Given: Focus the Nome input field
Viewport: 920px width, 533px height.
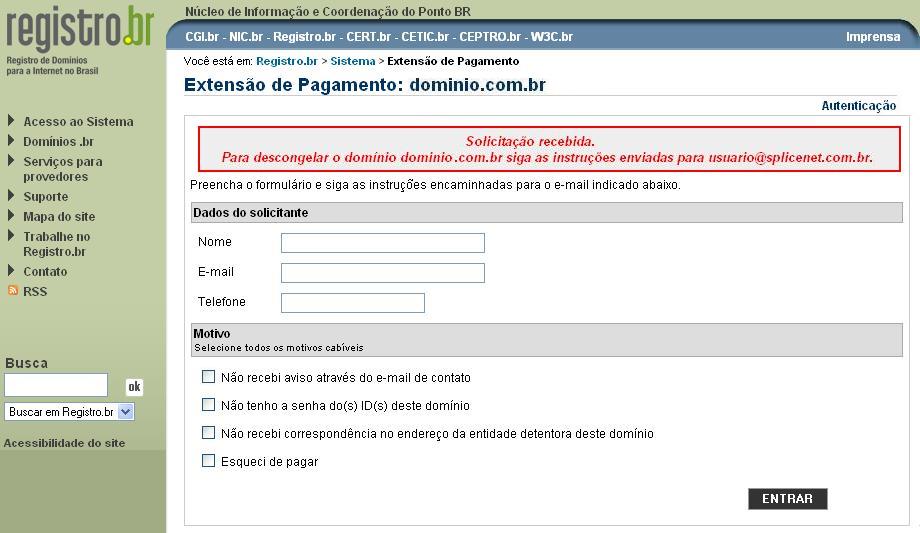Looking at the screenshot, I should tap(383, 242).
